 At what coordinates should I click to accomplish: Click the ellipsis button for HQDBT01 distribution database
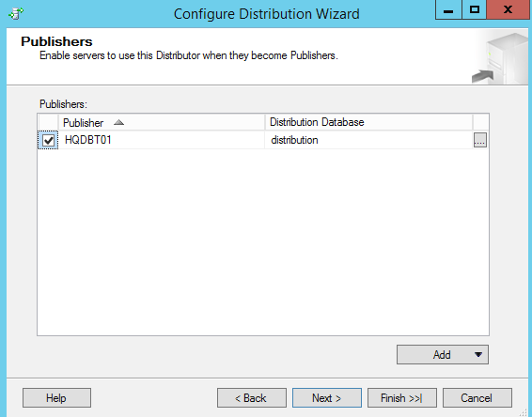479,140
